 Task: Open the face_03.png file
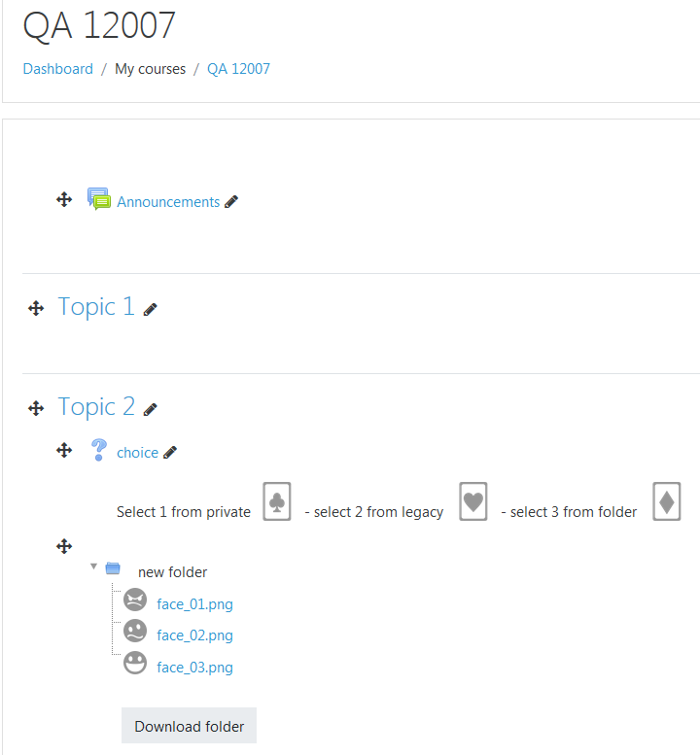point(194,668)
